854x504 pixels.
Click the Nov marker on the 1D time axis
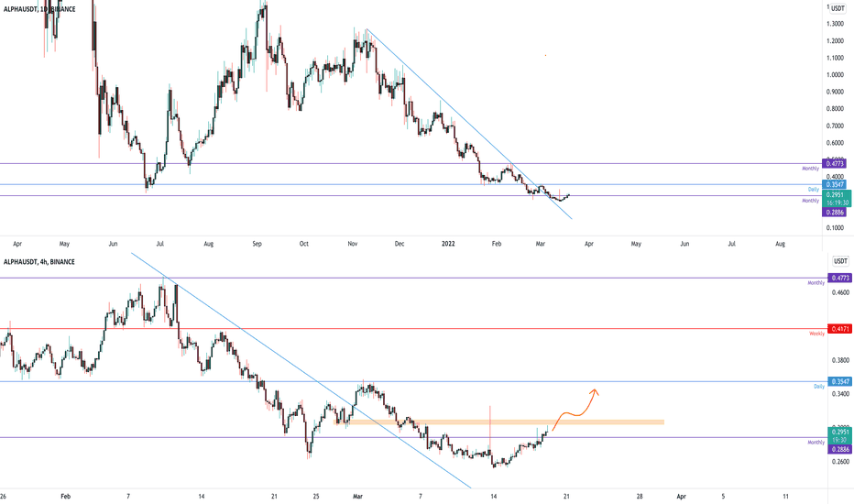point(353,244)
